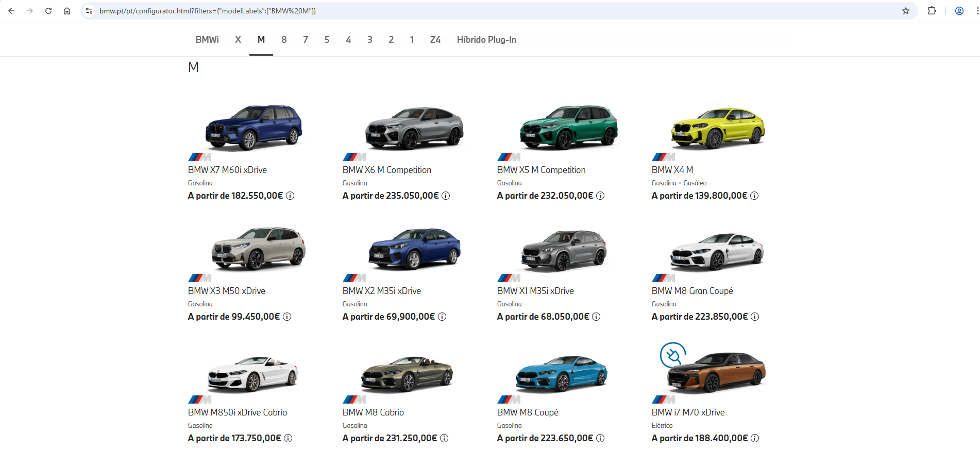This screenshot has width=980, height=451.
Task: Show price info for BMW M8 Cabrio
Action: point(444,438)
